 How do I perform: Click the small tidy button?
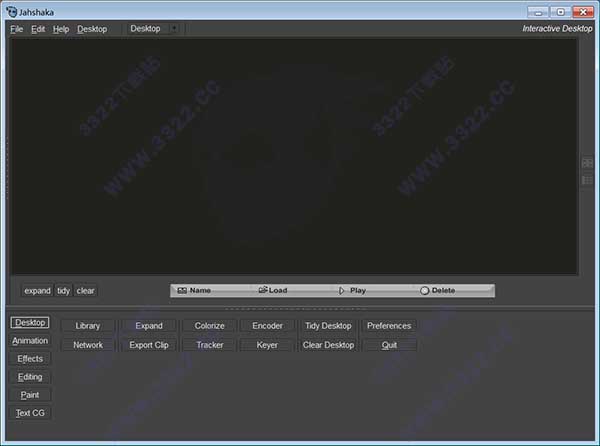[x=64, y=291]
